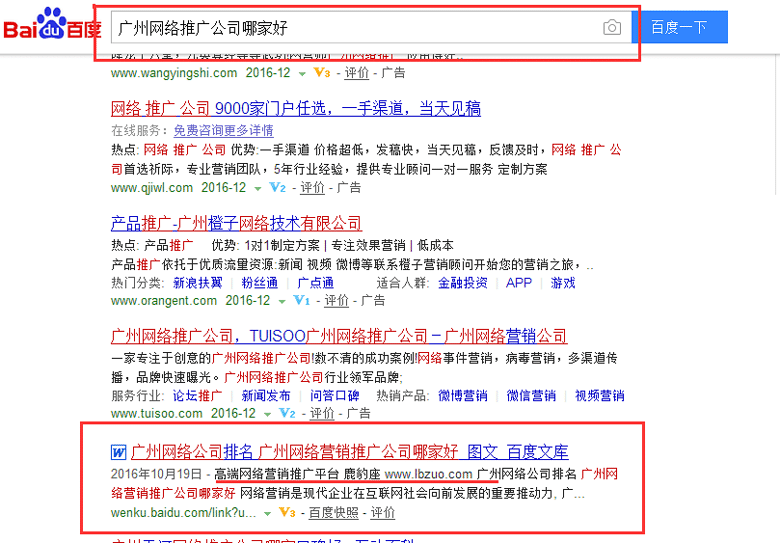This screenshot has width=780, height=543.
Task: Click the www.orangent.com URL text
Action: [164, 301]
